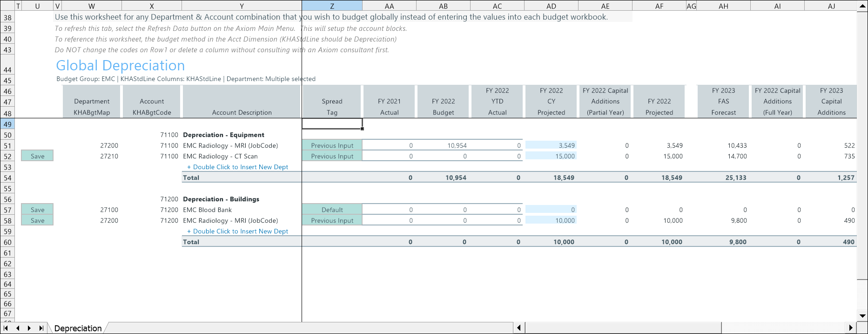The height and width of the screenshot is (334, 868).
Task: Click next sheet navigation arrow
Action: tap(29, 328)
